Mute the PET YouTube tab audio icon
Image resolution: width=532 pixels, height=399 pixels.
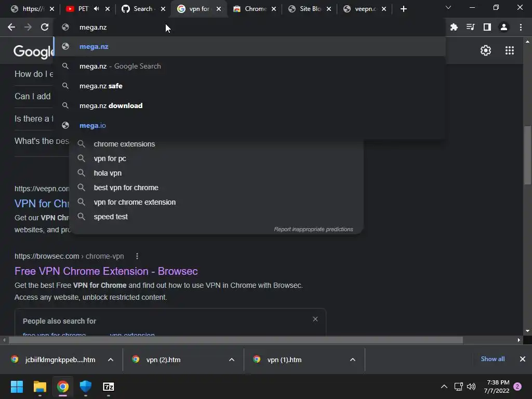[x=96, y=9]
